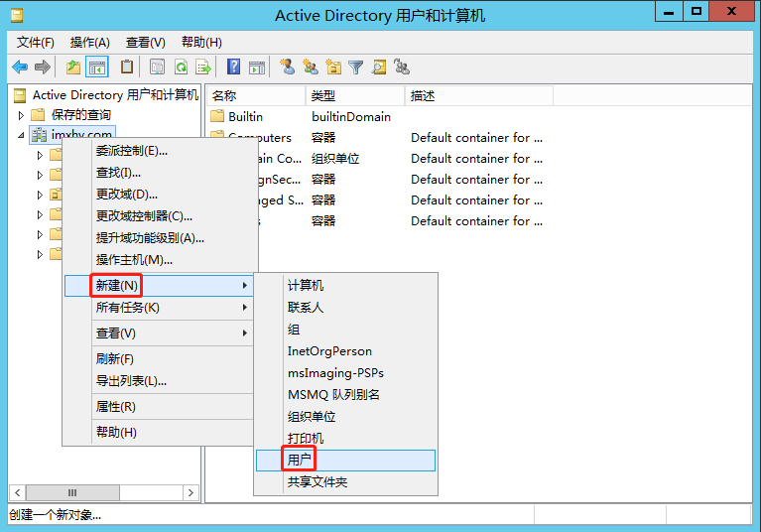
Task: Choose 委派控制(E)... from the context menu
Action: (160, 151)
